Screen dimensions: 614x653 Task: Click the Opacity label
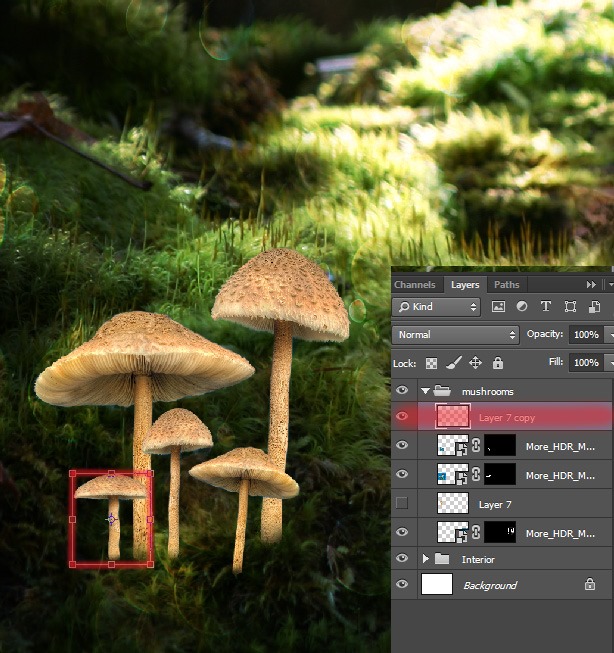[x=545, y=334]
